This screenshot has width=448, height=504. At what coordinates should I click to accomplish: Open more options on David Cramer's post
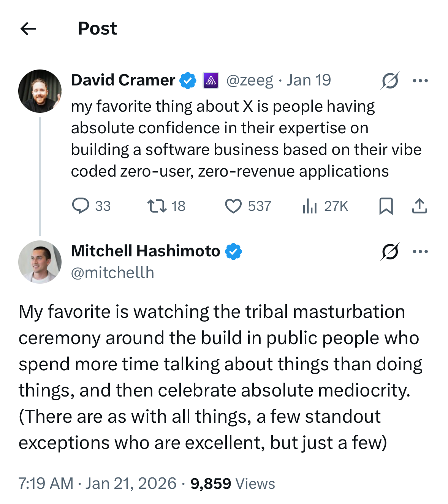coord(420,81)
